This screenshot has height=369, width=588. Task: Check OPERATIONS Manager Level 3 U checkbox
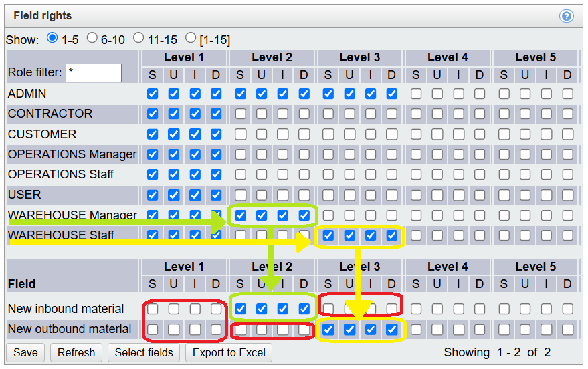click(349, 154)
